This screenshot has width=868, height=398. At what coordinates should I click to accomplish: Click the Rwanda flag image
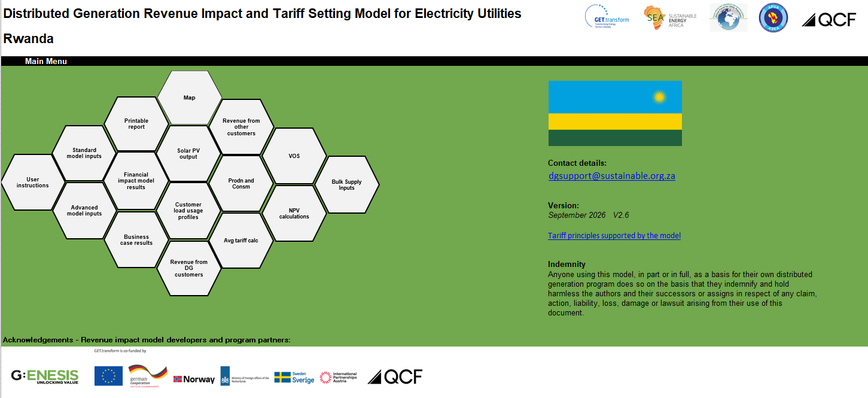pyautogui.click(x=615, y=113)
